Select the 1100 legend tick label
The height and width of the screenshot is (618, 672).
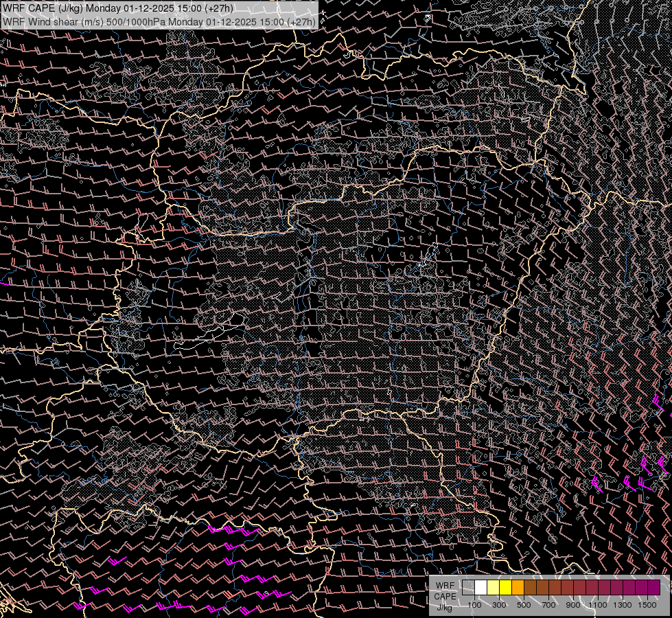[x=599, y=605]
